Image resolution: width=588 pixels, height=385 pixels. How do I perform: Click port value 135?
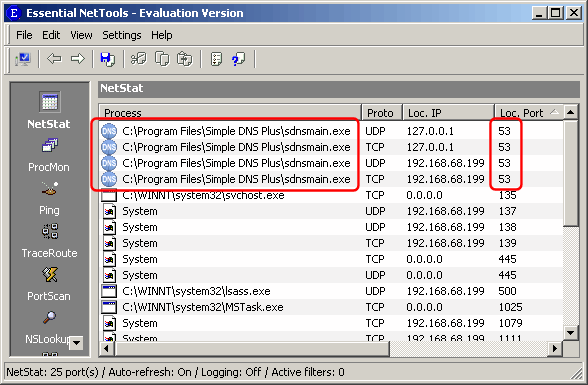(507, 195)
